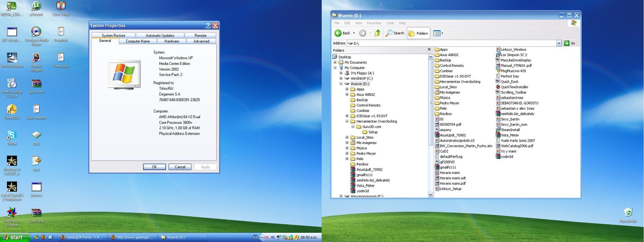Select the cpu-z-140 archive icon
This screenshot has width=644, height=242.
[36, 86]
